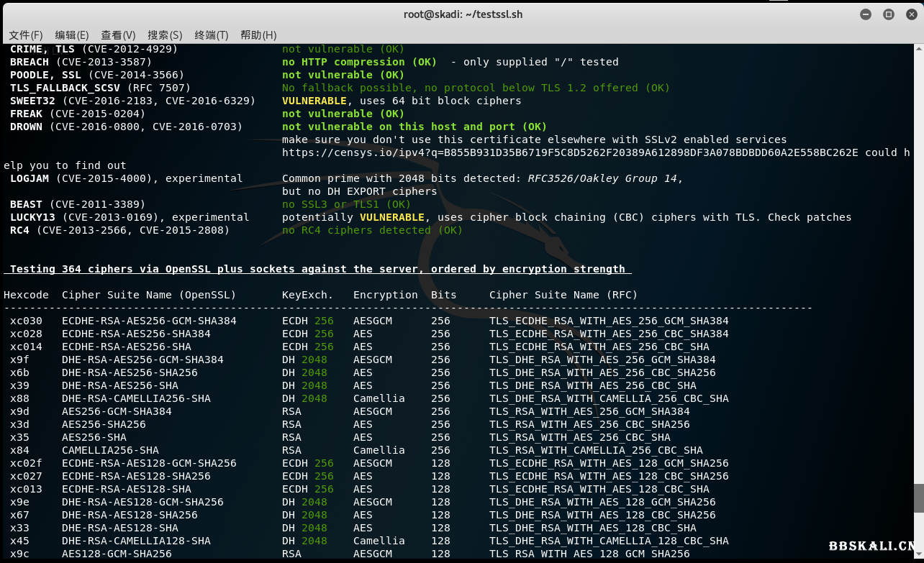Click the scrollbar up arrow
The image size is (924, 563).
pos(918,49)
